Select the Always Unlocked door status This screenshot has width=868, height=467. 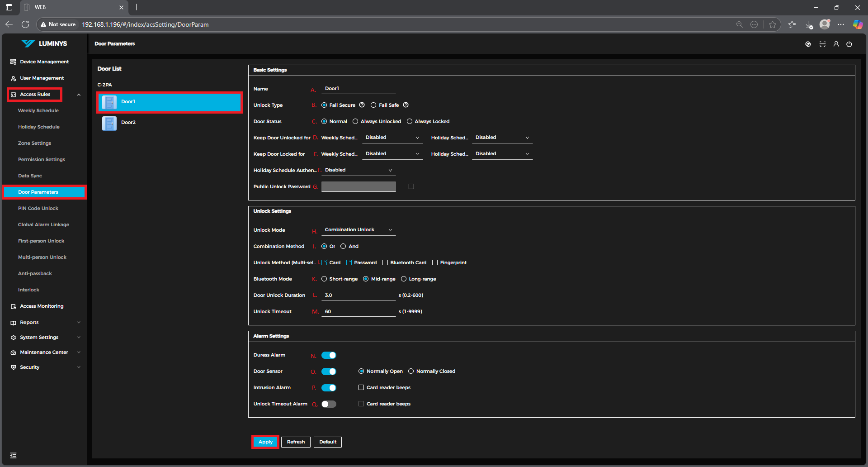pos(355,121)
